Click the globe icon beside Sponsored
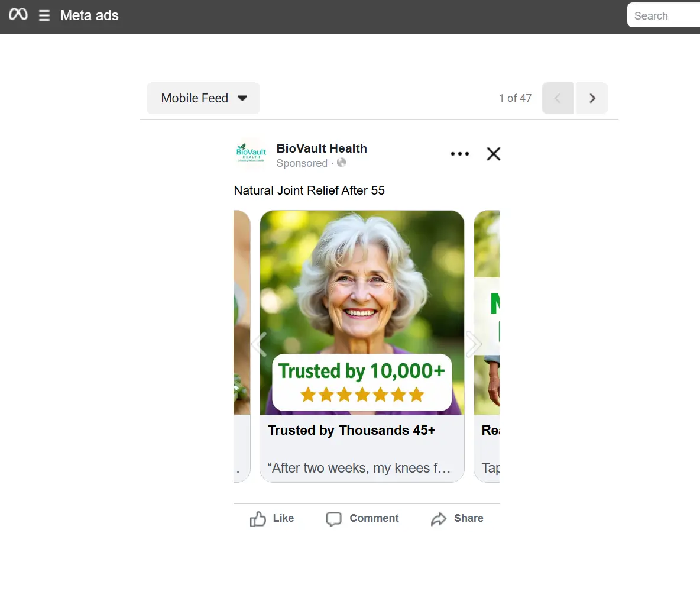 click(342, 163)
